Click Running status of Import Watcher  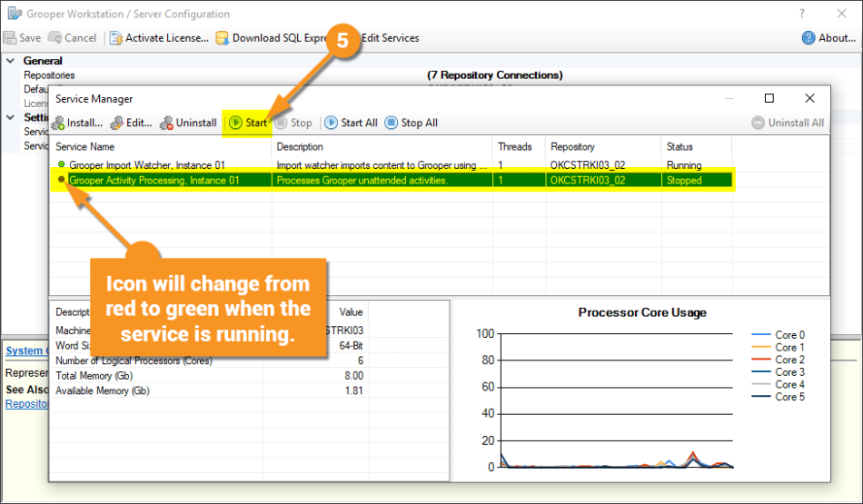(x=684, y=165)
